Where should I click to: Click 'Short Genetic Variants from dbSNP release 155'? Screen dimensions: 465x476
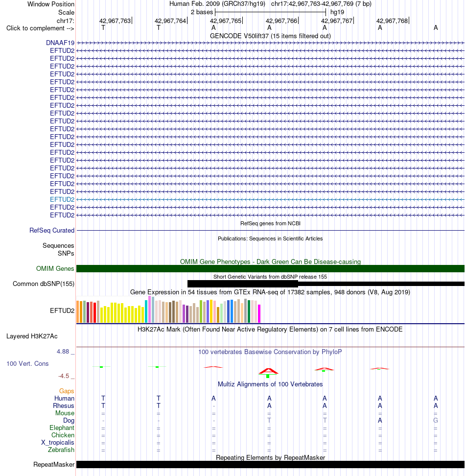(x=270, y=277)
